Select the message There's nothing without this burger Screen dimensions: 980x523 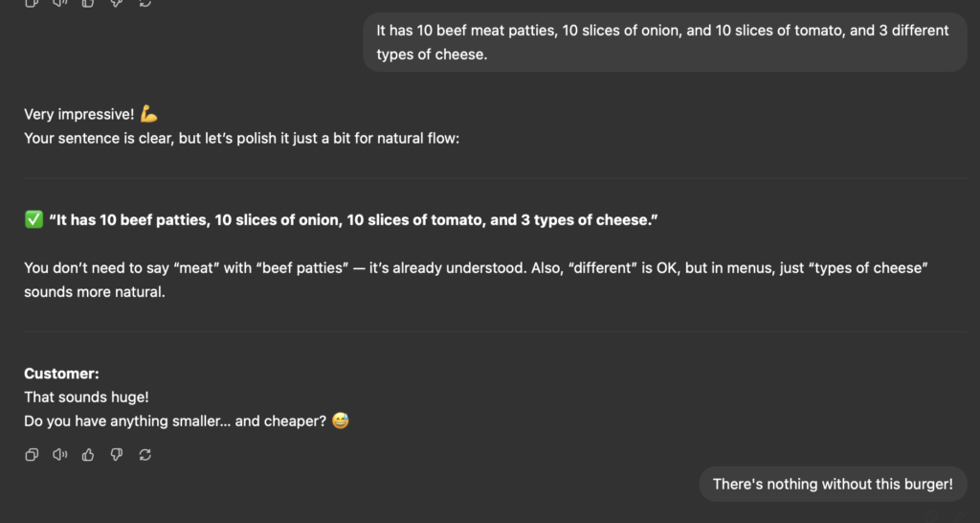click(x=833, y=484)
